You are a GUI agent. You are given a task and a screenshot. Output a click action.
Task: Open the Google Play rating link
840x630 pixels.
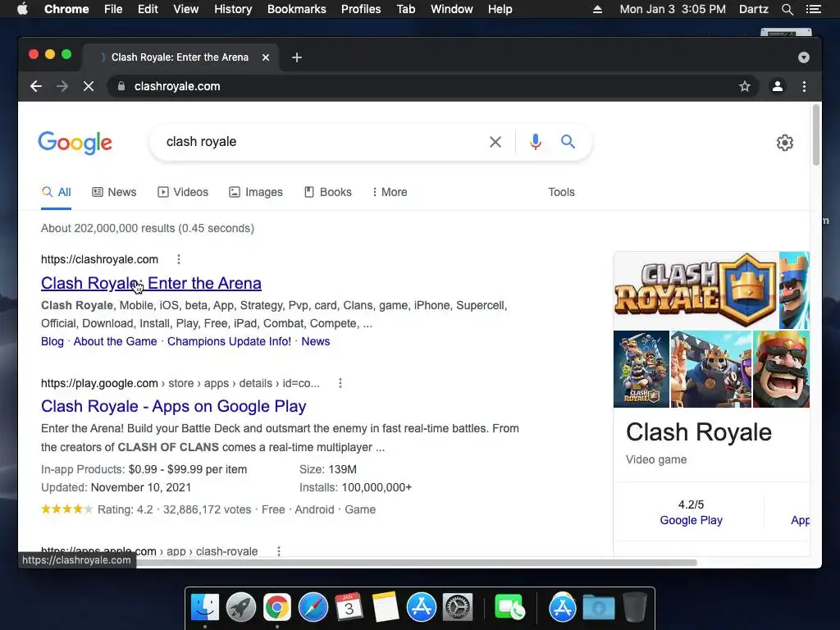pyautogui.click(x=691, y=520)
